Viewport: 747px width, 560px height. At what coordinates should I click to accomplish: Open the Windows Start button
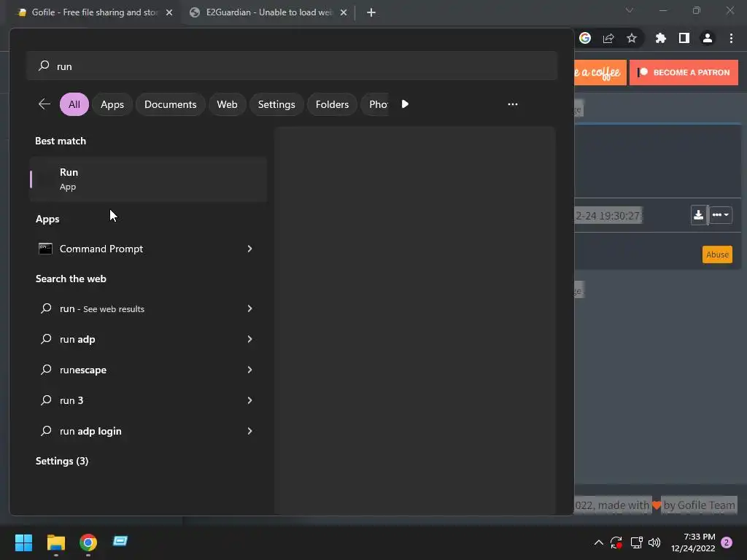23,542
